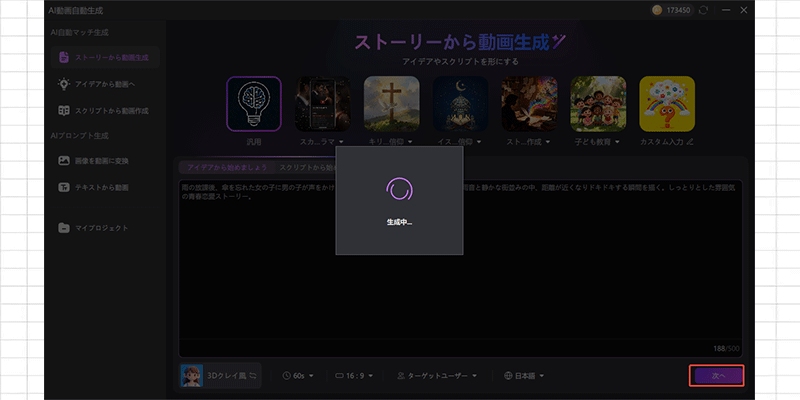Open the 日本語 language dropdown
This screenshot has width=800, height=400.
[524, 376]
